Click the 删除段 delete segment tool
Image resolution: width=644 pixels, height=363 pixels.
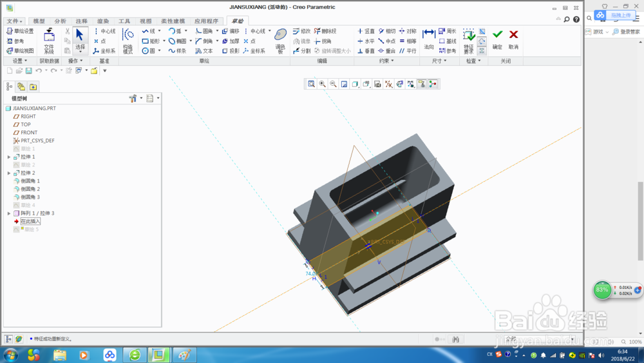click(325, 31)
